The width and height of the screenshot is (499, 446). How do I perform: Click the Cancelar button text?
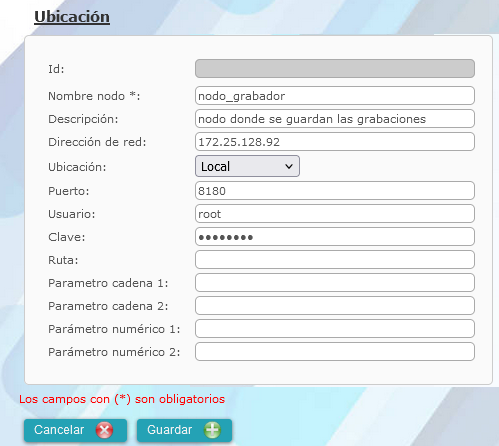point(59,430)
